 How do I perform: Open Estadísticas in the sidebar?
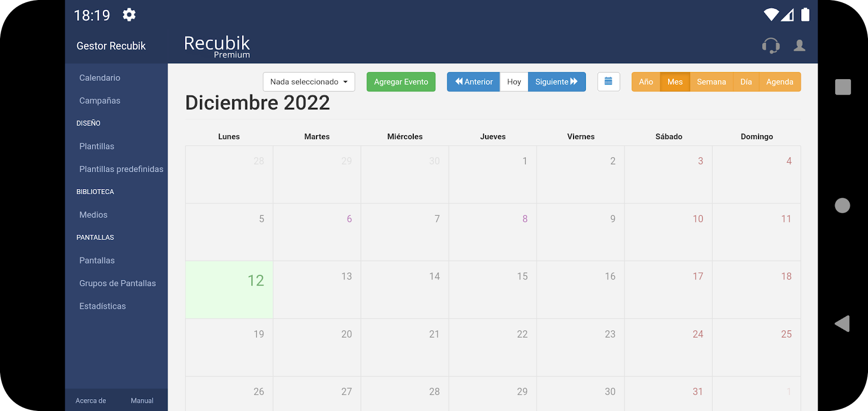[103, 306]
